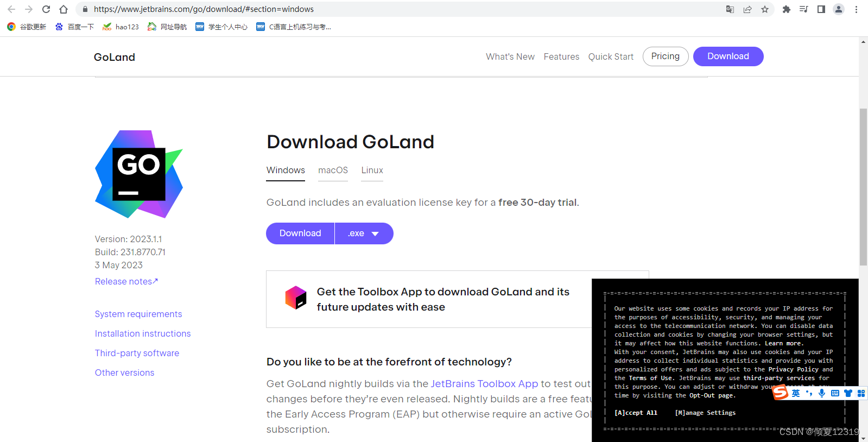Open the Sogou toolbox grid icon

coord(861,393)
